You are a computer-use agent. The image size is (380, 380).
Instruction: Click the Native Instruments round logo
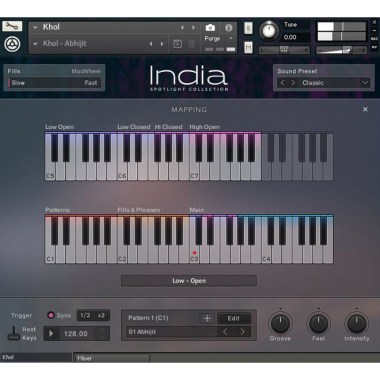12,44
